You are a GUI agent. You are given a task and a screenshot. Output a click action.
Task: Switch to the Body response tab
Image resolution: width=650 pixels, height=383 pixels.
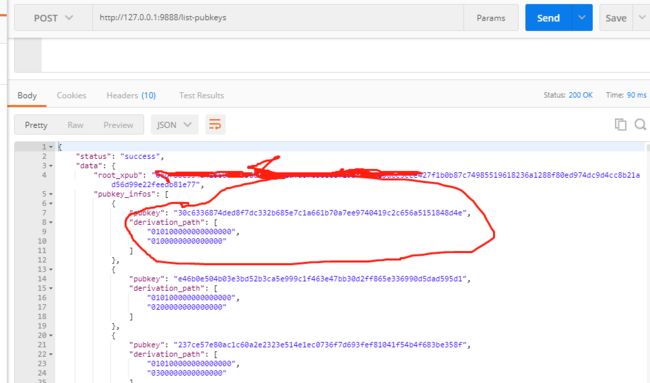pyautogui.click(x=27, y=95)
